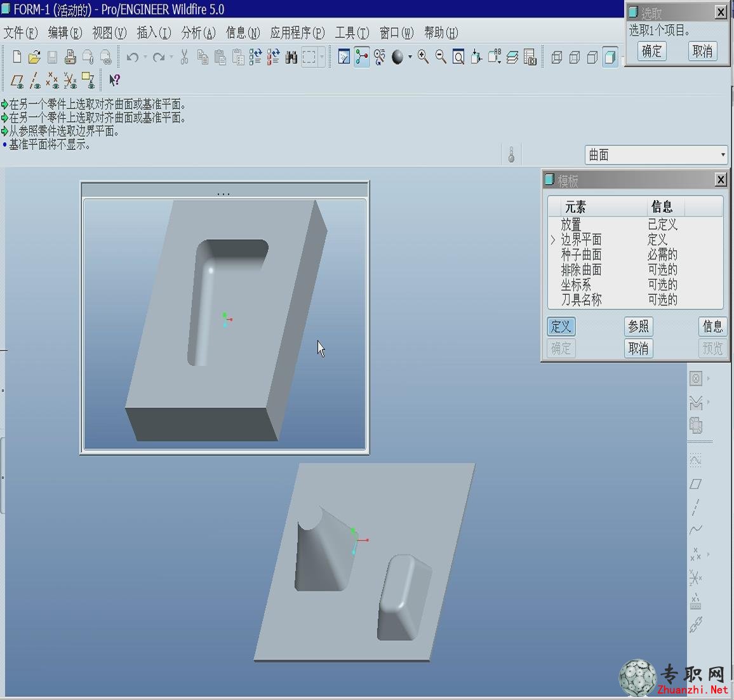Click 取消 in the 模板 dialog

click(639, 348)
